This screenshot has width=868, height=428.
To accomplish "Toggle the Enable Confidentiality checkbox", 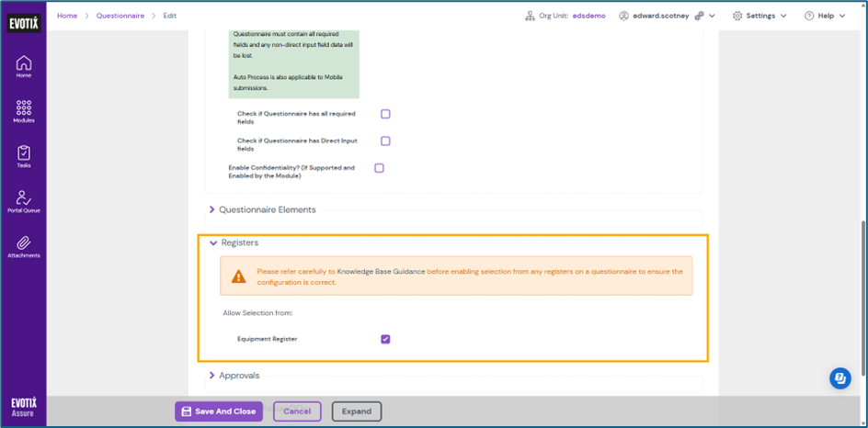I will coord(379,168).
